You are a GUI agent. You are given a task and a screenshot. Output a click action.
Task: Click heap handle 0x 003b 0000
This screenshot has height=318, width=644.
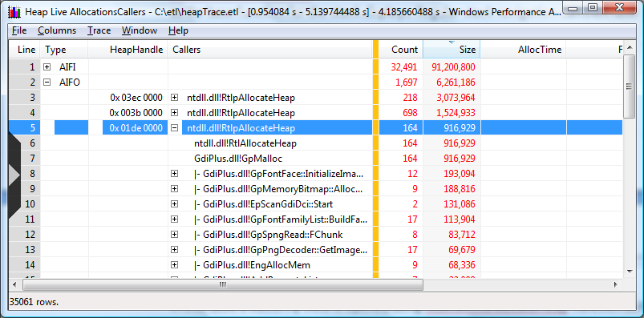[136, 113]
